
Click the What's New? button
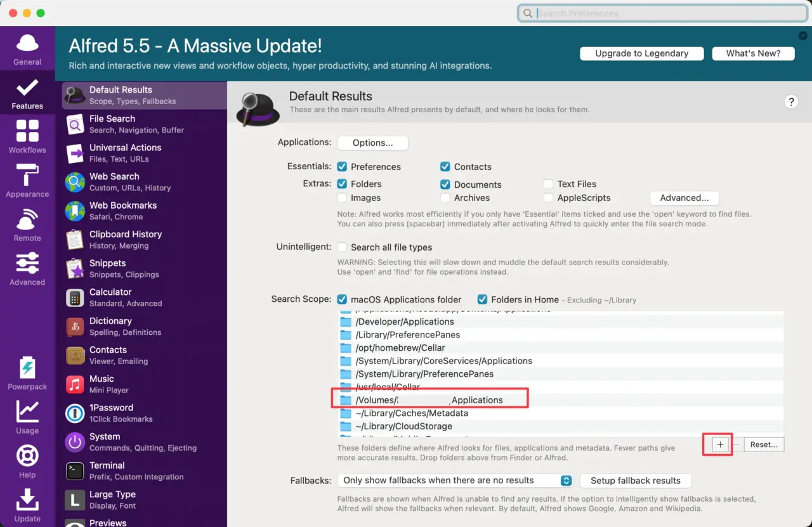[x=753, y=53]
